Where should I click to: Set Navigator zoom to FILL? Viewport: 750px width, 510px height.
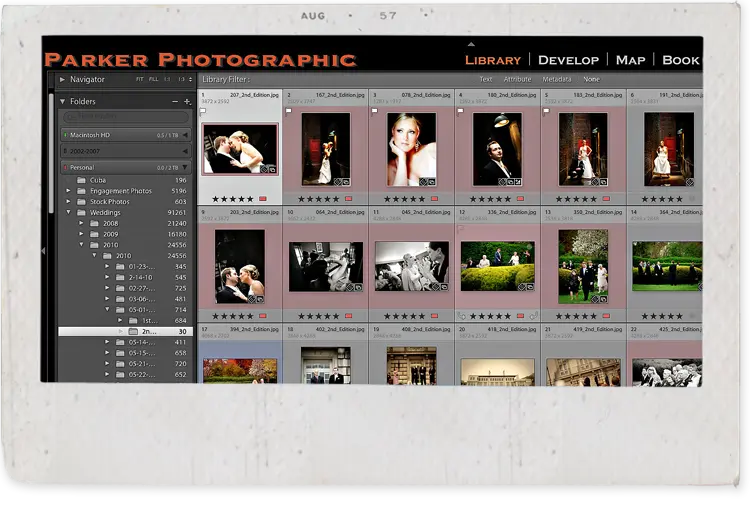coord(153,79)
